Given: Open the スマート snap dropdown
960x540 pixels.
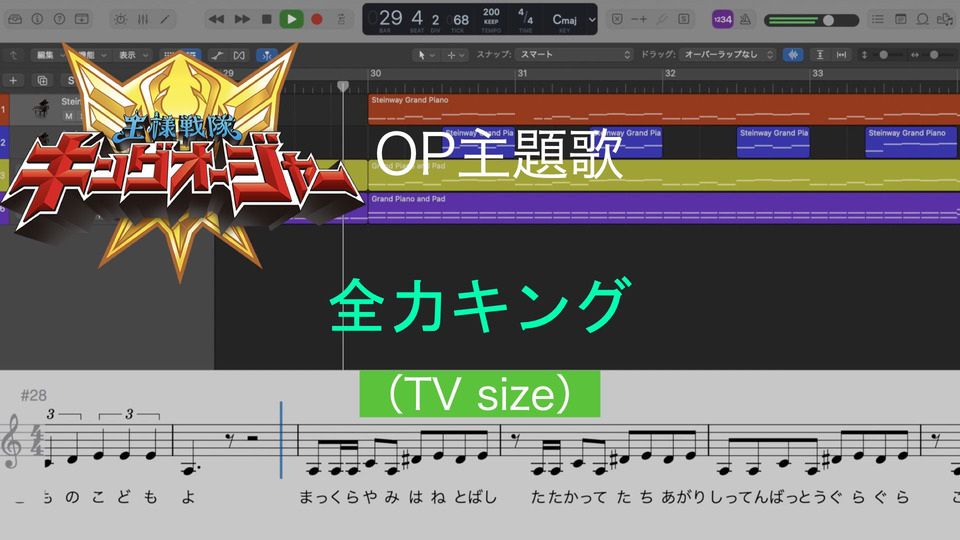Looking at the screenshot, I should click(574, 54).
